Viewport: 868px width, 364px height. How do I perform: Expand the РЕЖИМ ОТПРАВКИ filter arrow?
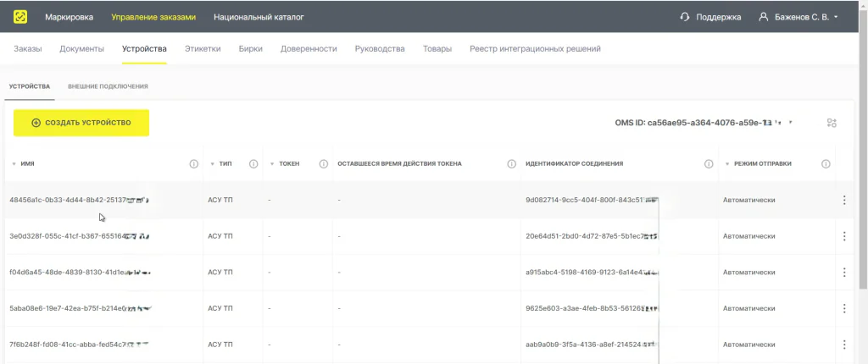726,164
